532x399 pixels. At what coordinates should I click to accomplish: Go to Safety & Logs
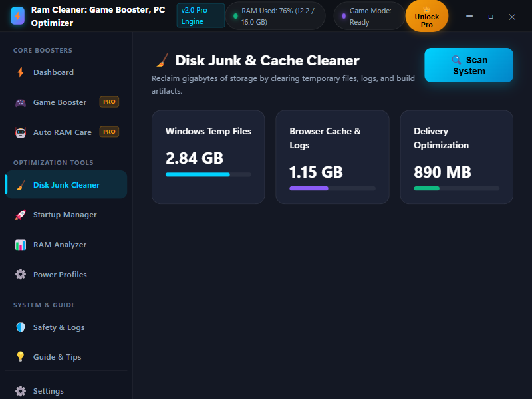pyautogui.click(x=66, y=327)
